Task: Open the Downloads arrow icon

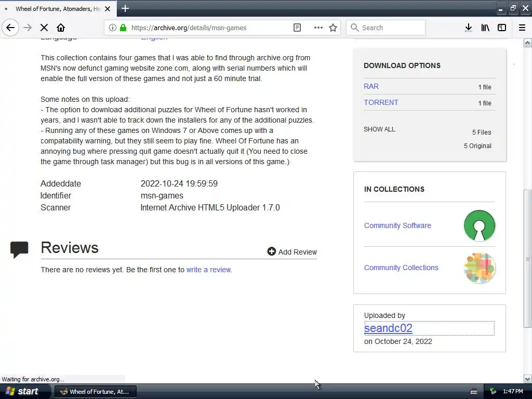Action: tap(468, 28)
